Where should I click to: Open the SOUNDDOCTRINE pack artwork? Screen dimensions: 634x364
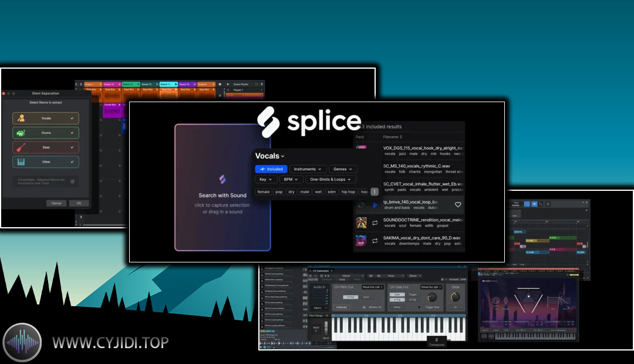tap(361, 223)
